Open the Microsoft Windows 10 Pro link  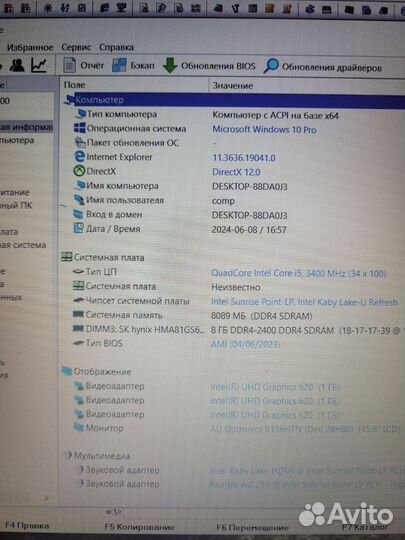[264, 130]
